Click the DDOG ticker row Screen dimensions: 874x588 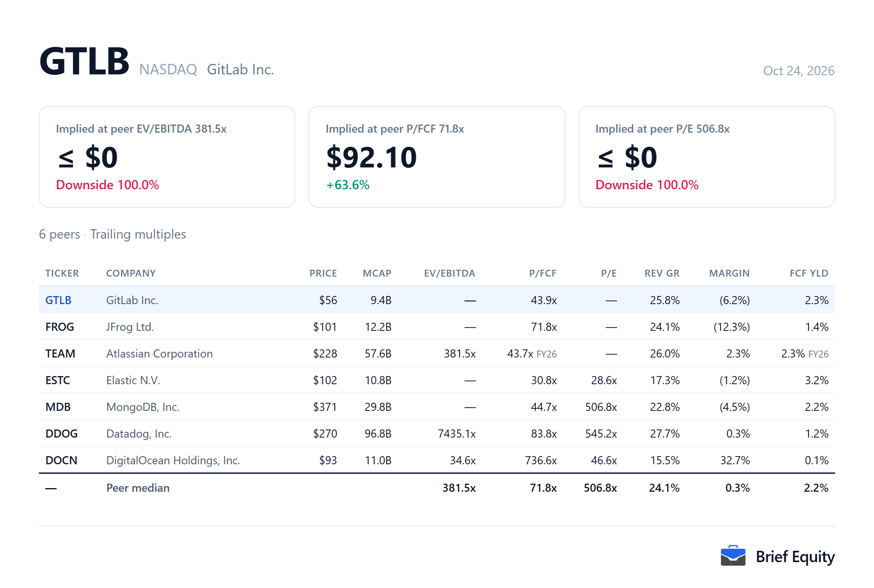coord(437,433)
